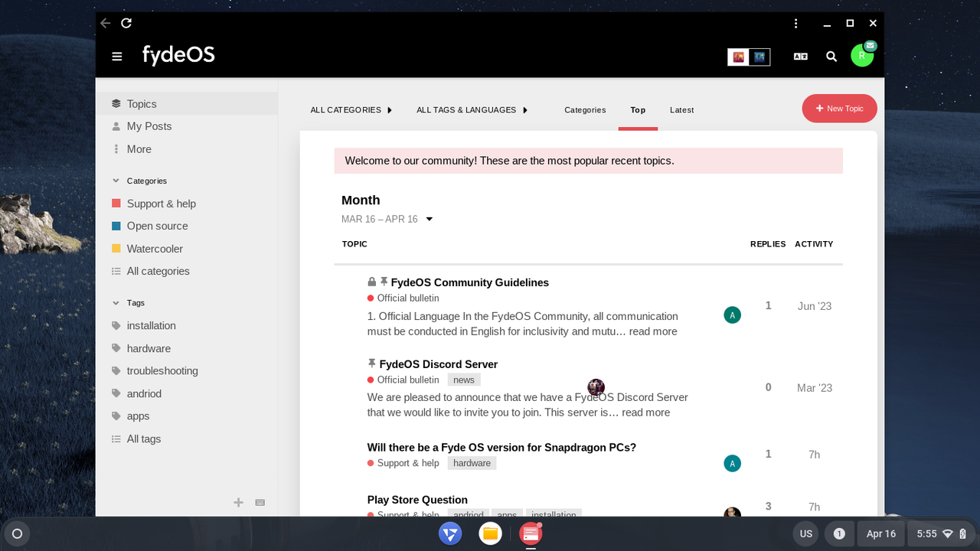Viewport: 980px width, 551px height.
Task: Open All tags in sidebar
Action: [x=187, y=439]
